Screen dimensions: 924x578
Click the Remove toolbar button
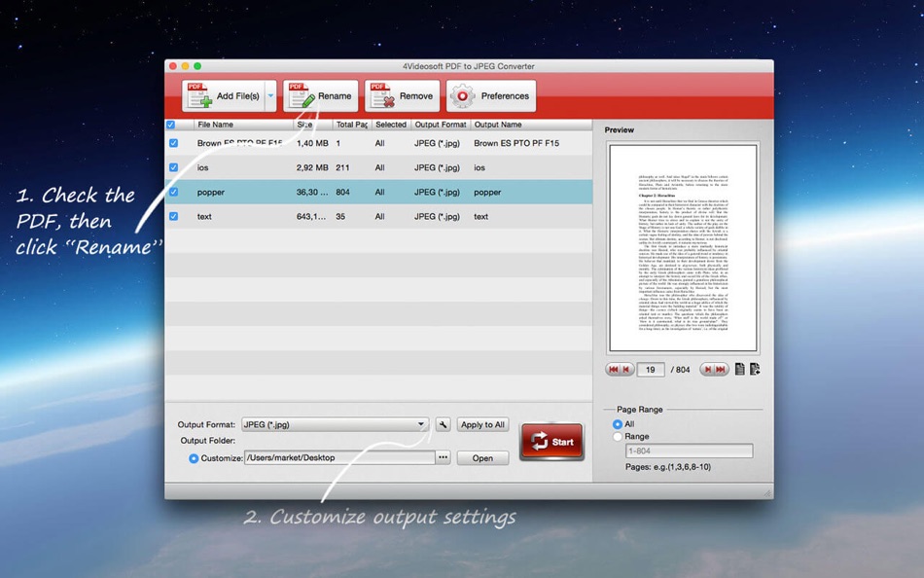click(402, 96)
